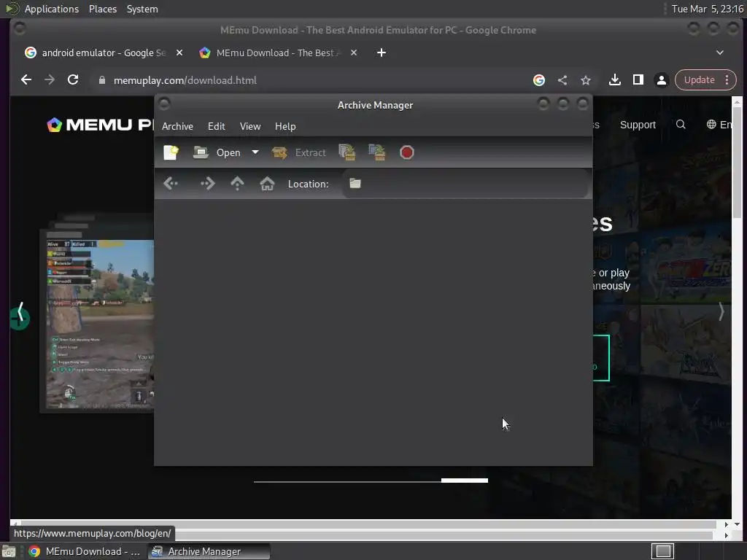Close the MEmu Download tab
The image size is (747, 560).
pyautogui.click(x=354, y=52)
